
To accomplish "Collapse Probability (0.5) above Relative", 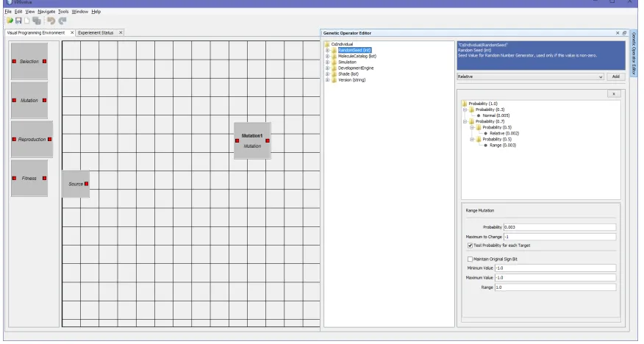I will [472, 127].
